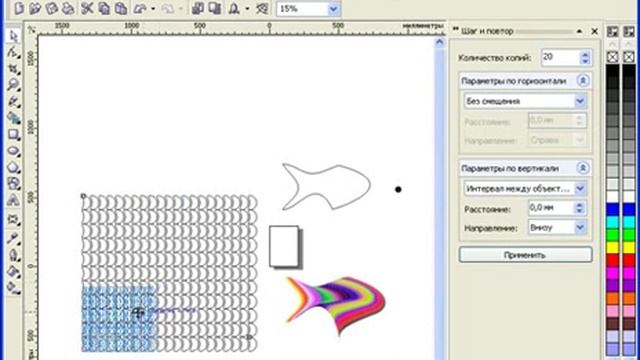Screen dimensions: 640x360
Task: Save the document using the Save icon
Action: [x=52, y=8]
